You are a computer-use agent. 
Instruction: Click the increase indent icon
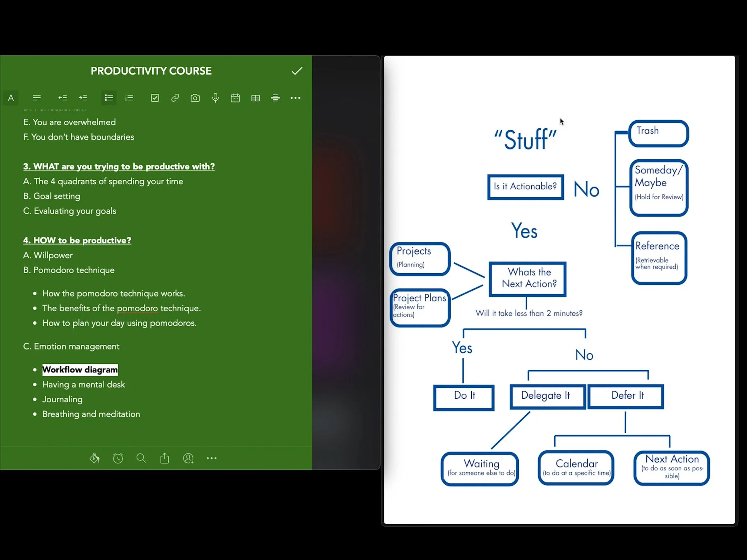pyautogui.click(x=83, y=98)
